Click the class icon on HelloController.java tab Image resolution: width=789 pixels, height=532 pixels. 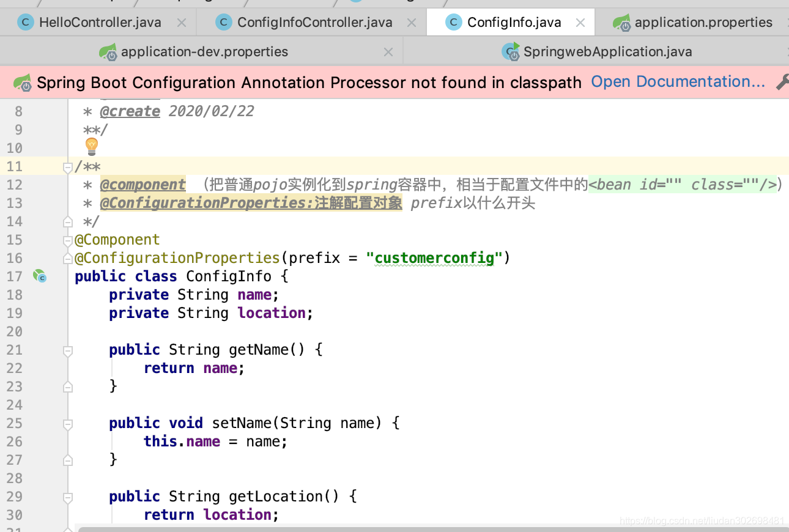pyautogui.click(x=25, y=22)
